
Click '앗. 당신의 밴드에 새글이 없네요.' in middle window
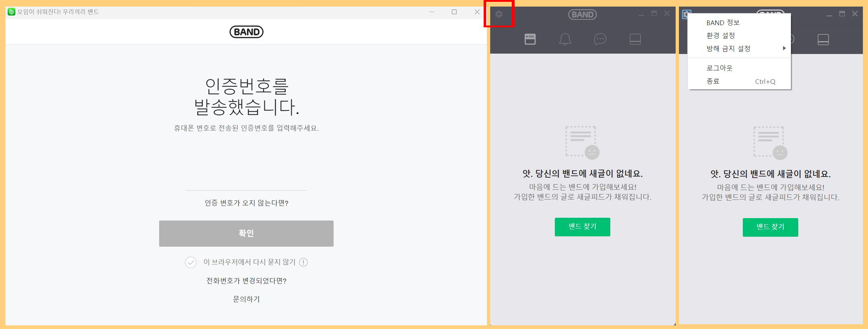pos(582,174)
